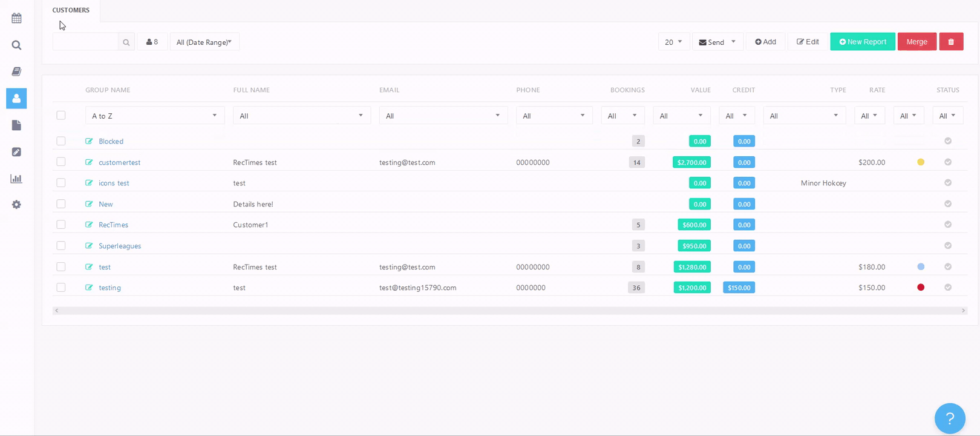Click the customer search input field
980x436 pixels.
[x=85, y=42]
